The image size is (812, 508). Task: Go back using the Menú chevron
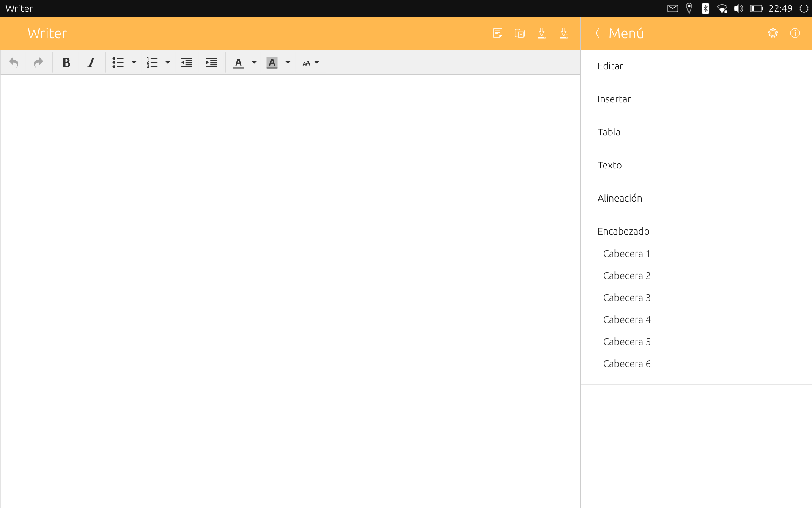(598, 33)
